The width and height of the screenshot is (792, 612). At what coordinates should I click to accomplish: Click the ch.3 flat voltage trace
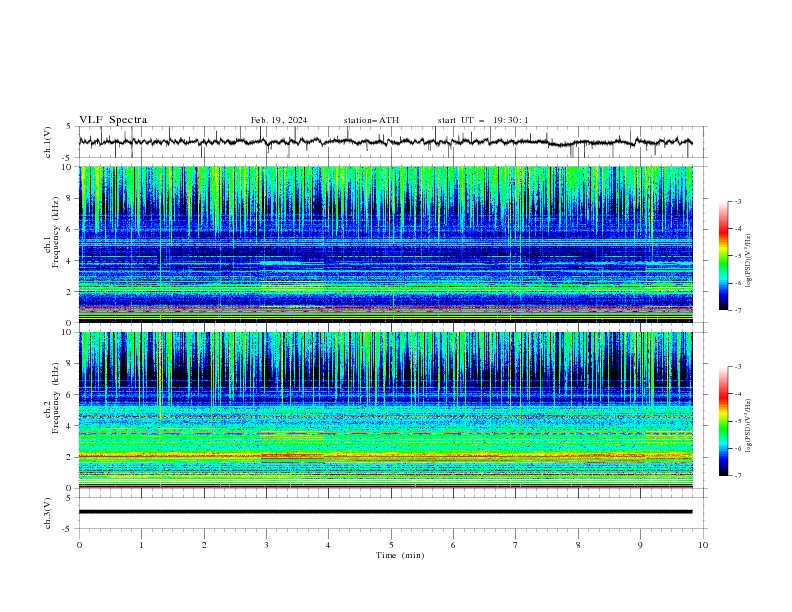tap(385, 512)
